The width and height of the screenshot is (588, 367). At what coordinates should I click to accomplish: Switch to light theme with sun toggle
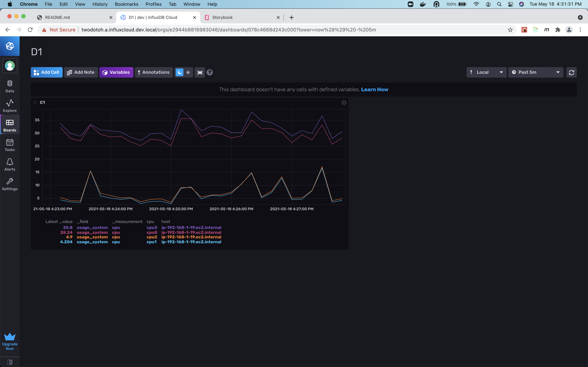(x=188, y=72)
